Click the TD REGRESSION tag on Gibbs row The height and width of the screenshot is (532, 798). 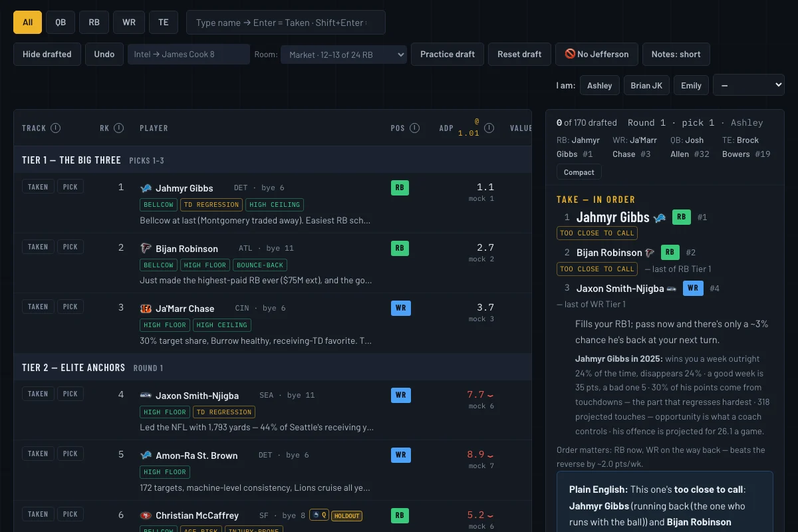click(x=211, y=205)
